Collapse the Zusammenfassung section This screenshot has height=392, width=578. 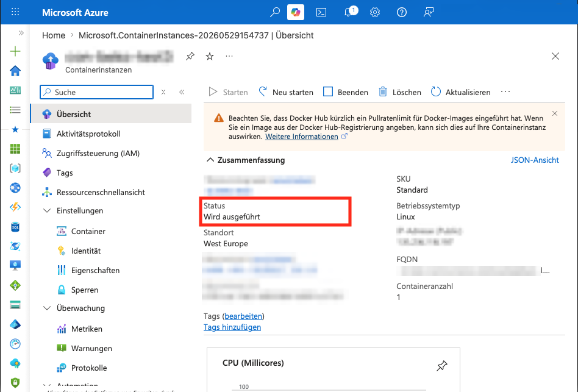pyautogui.click(x=210, y=160)
